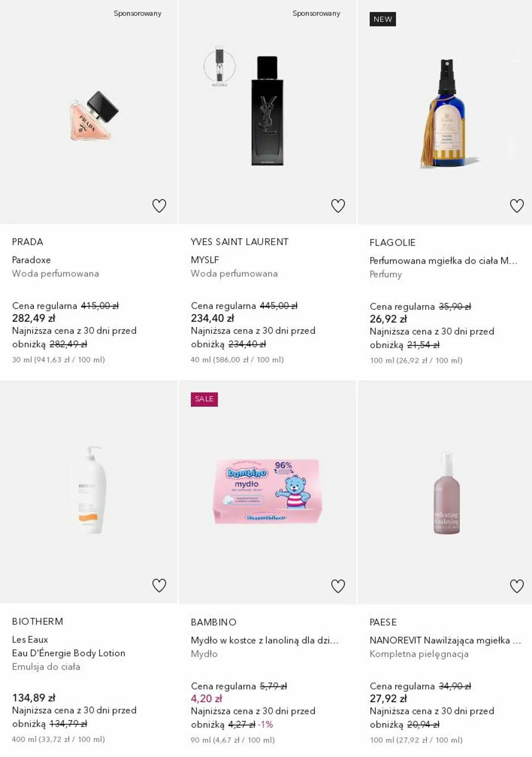532x757 pixels.
Task: Wishlist the Paese Nanorevit mist
Action: [x=517, y=586]
